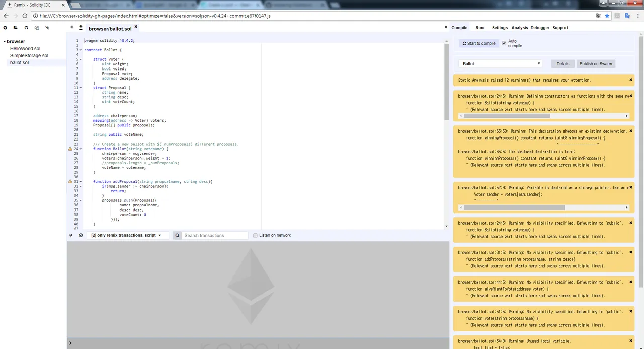This screenshot has width=644, height=349.
Task: Open Chrome's three-dot menu
Action: pyautogui.click(x=638, y=16)
